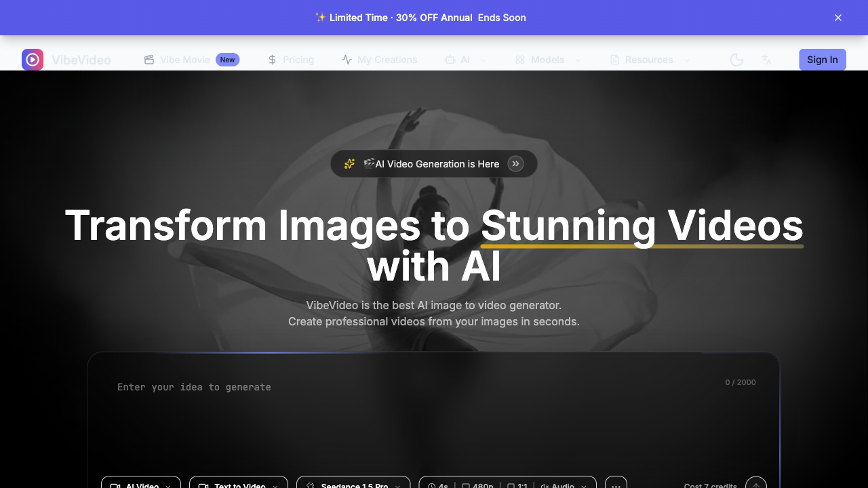Screen dimensions: 868x488
Task: Switch interface language with translate icon
Action: tap(766, 60)
